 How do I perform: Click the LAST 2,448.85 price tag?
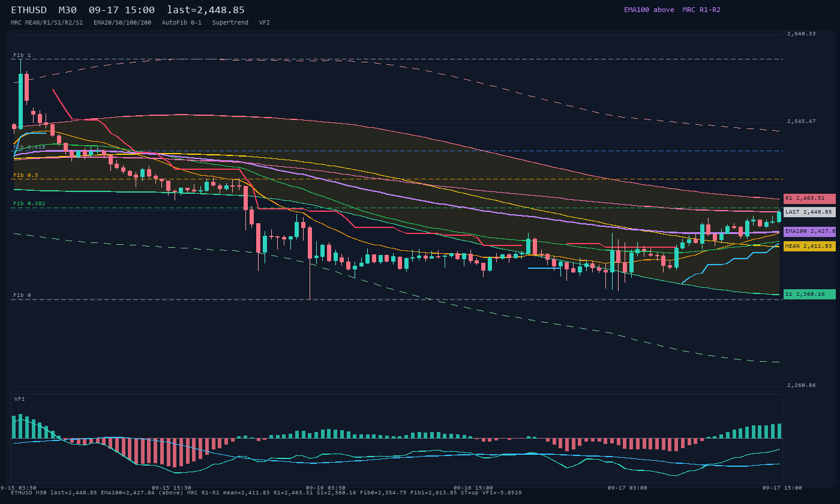click(x=809, y=212)
